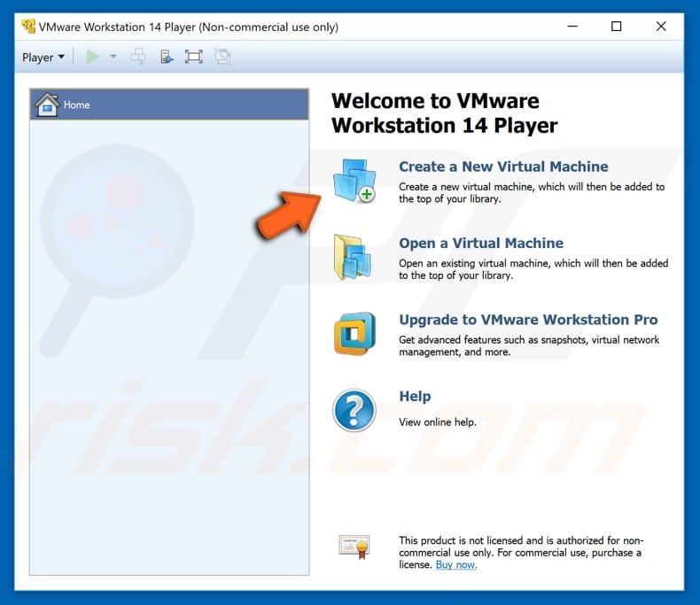The image size is (700, 605).
Task: Open the Help link
Action: tap(415, 396)
